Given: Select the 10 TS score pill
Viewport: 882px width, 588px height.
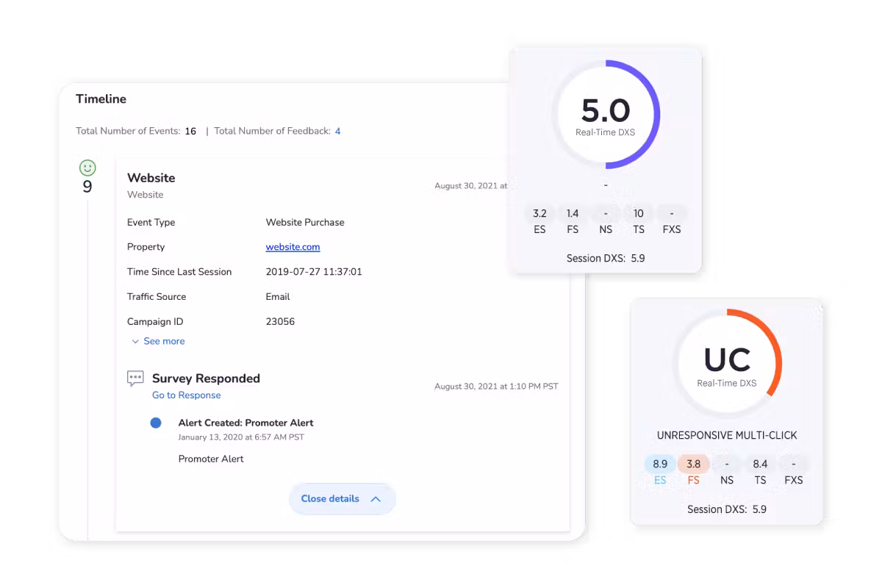Looking at the screenshot, I should click(638, 214).
